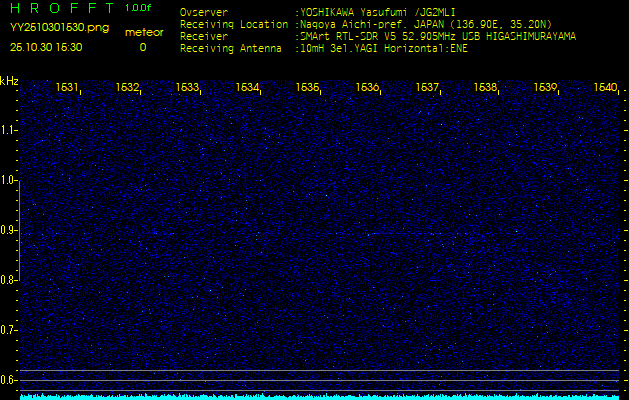
Task: Select the 1538 time marker
Action: pos(486,88)
